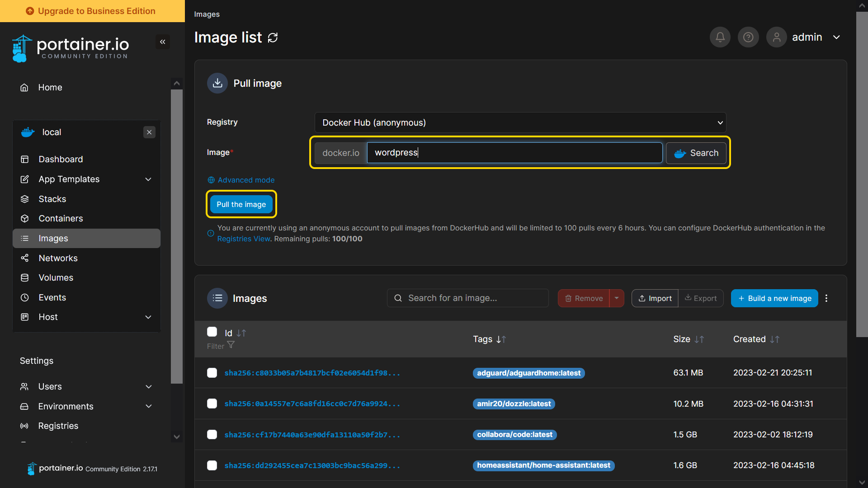The image size is (868, 488).
Task: Click the sidebar scroll-down arrow
Action: [x=177, y=437]
